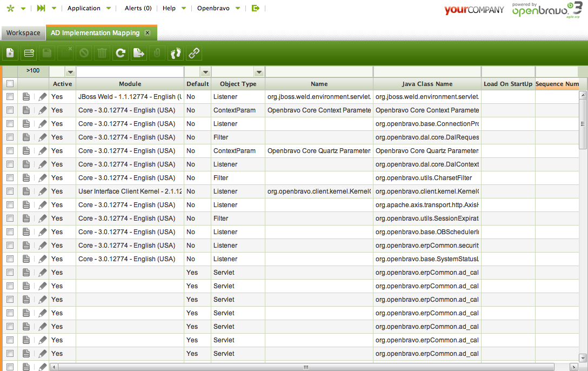Open the Active column filter dropdown

point(70,71)
